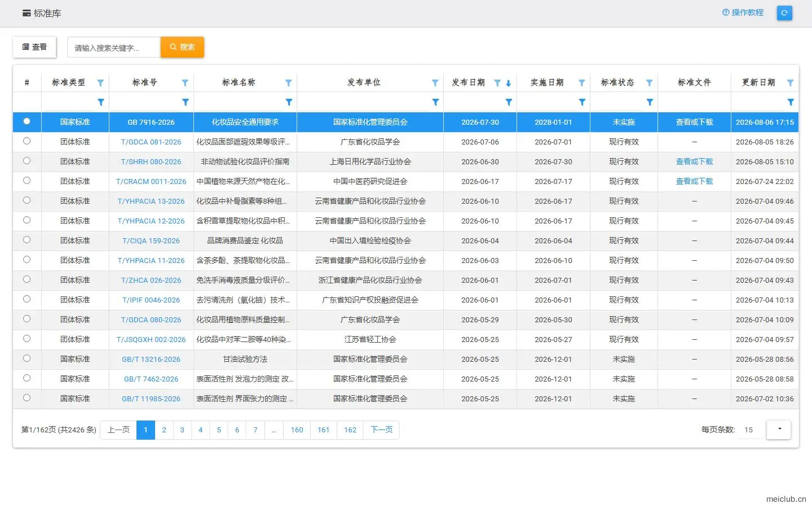
Task: Click the 上一页 pagination button
Action: (118, 430)
